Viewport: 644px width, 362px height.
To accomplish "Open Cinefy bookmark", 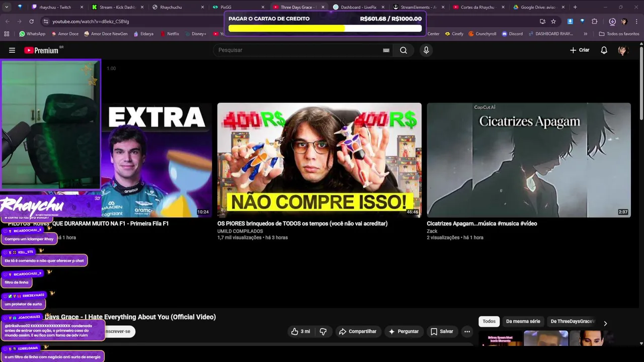I will point(454,34).
